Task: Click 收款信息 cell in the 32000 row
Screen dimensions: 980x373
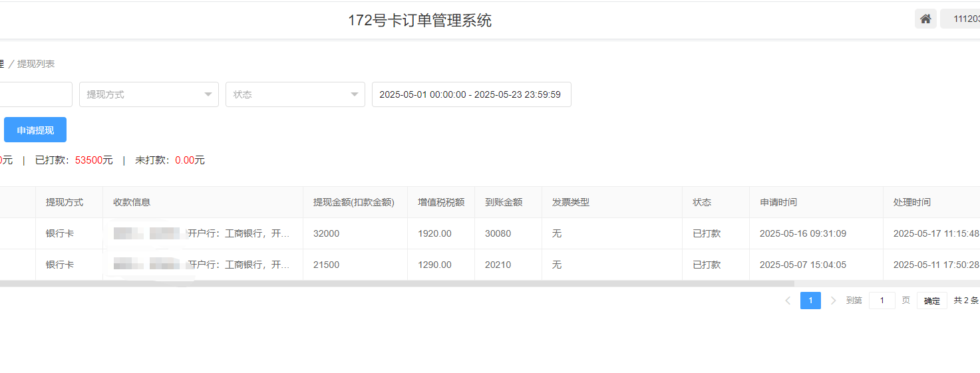Action: coord(202,233)
